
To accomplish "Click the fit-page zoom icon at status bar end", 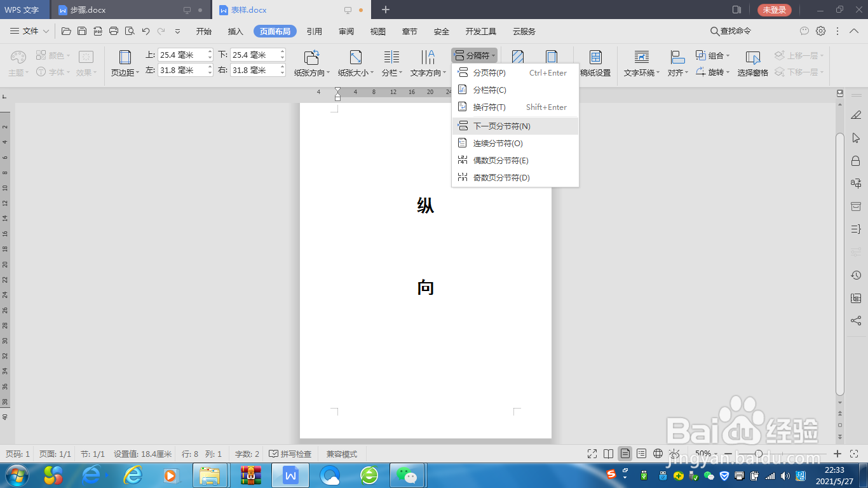I will [x=855, y=454].
